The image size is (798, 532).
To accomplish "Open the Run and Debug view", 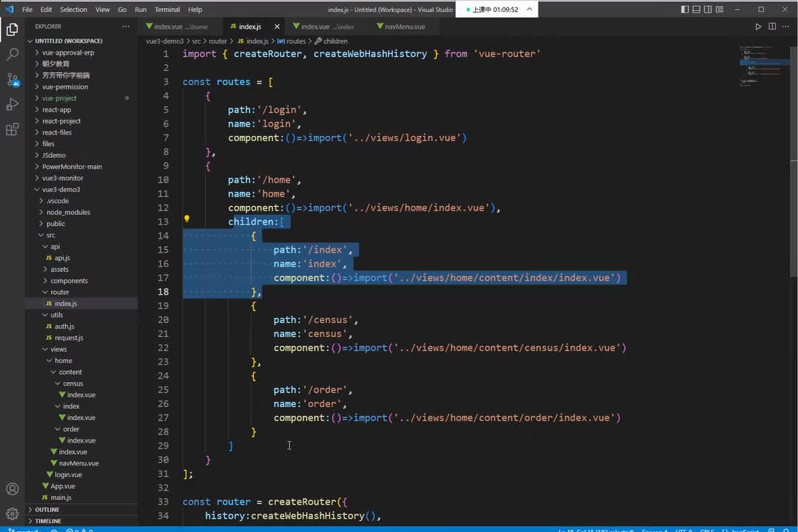I will [x=12, y=104].
